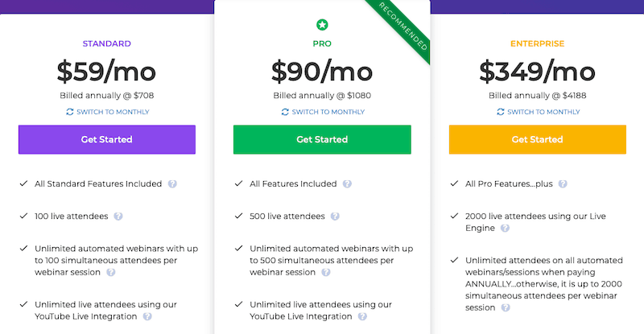Screen dimensions: 644x334
Task: Click help icon beside All Pro Features plus
Action: pos(563,183)
